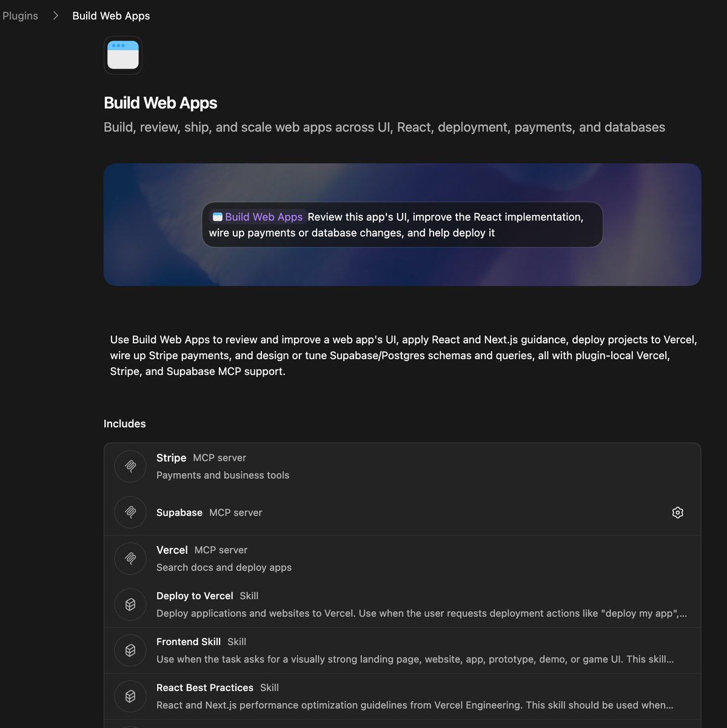The width and height of the screenshot is (727, 728).
Task: Click the Frontend Skill cube icon
Action: 130,650
